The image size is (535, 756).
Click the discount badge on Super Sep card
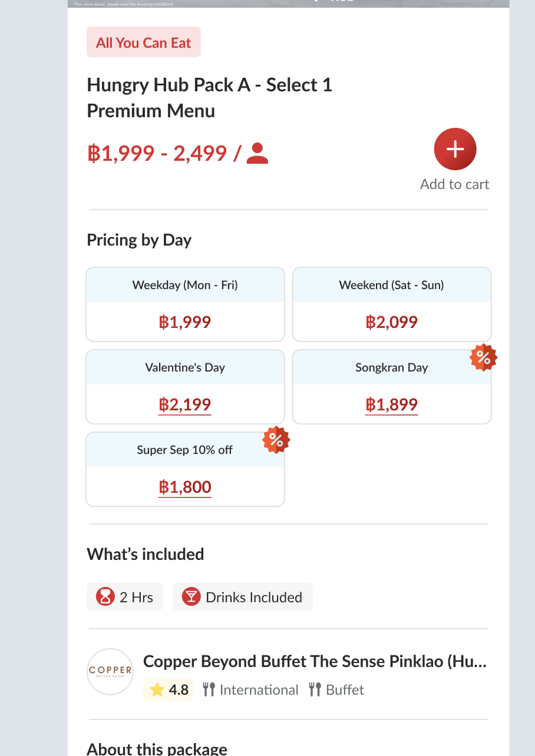tap(276, 440)
